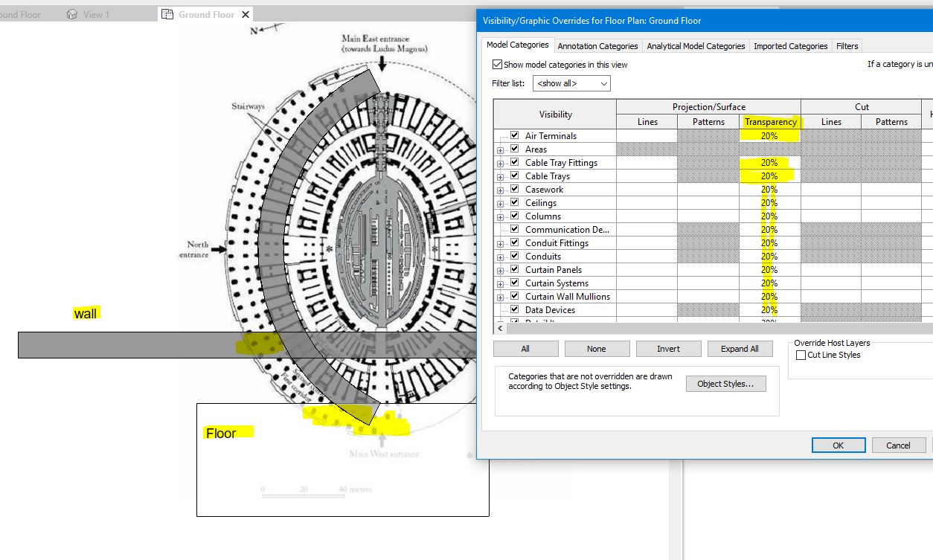This screenshot has height=560, width=933.
Task: Select Casework transparency 20% cell
Action: coord(769,190)
